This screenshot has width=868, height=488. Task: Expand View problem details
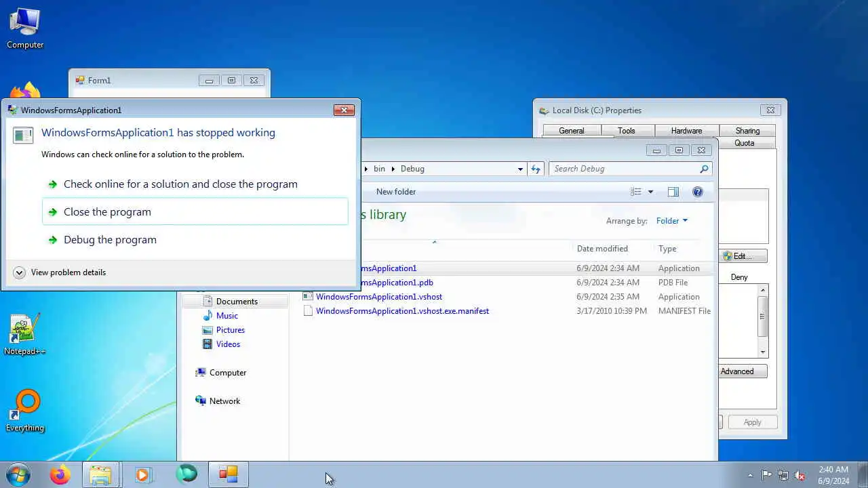click(60, 272)
